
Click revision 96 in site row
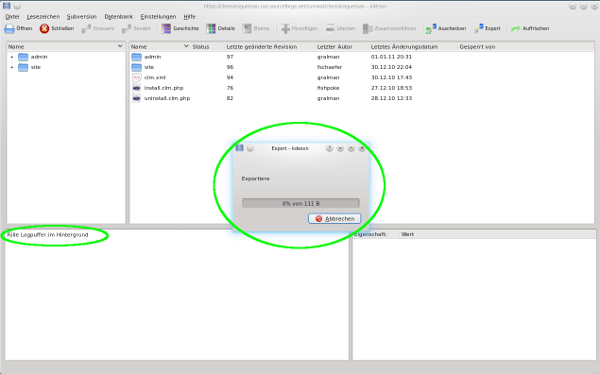tap(230, 67)
